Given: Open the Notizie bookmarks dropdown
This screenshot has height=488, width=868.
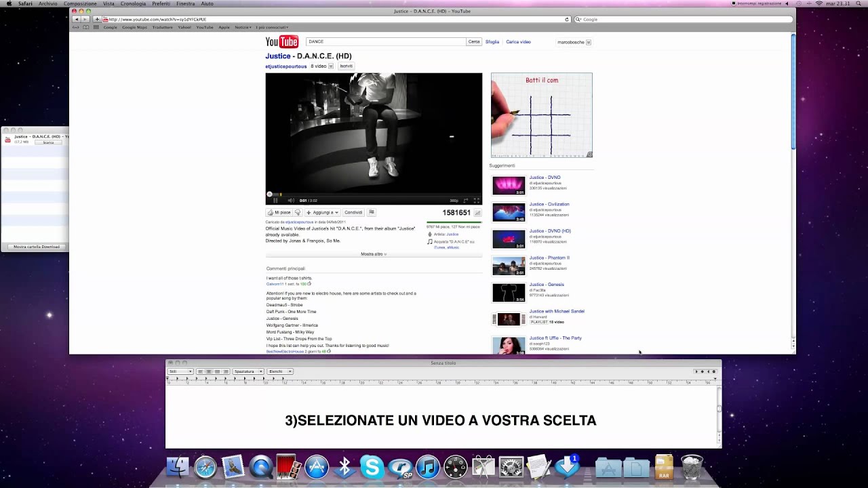Looking at the screenshot, I should click(x=243, y=27).
